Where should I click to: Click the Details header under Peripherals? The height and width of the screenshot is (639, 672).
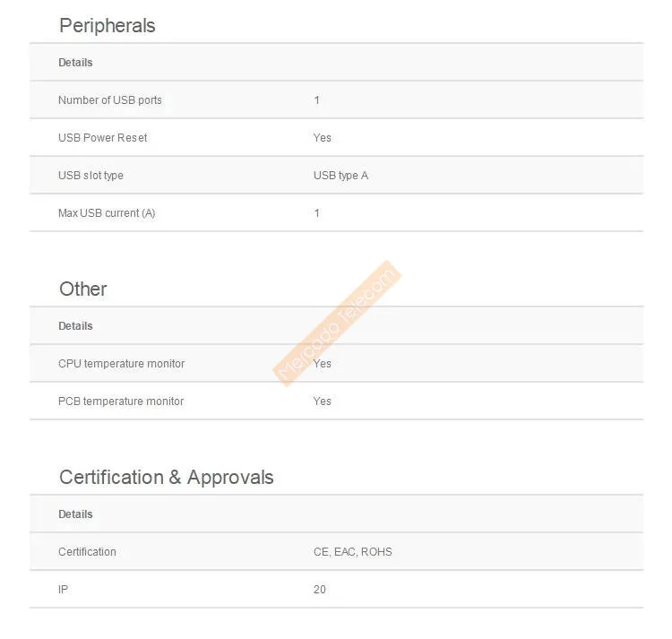[x=75, y=63]
